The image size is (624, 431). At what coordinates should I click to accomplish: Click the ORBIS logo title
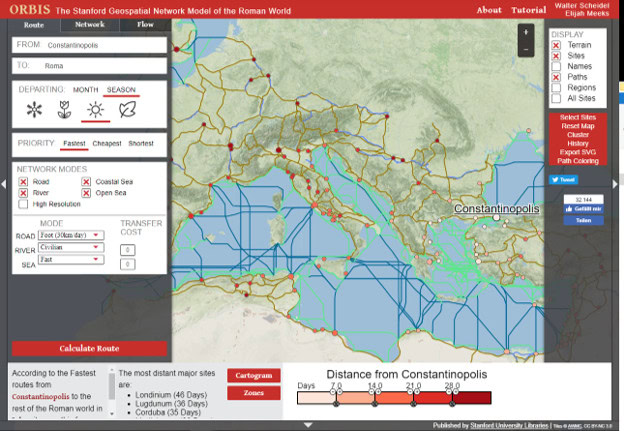(30, 10)
